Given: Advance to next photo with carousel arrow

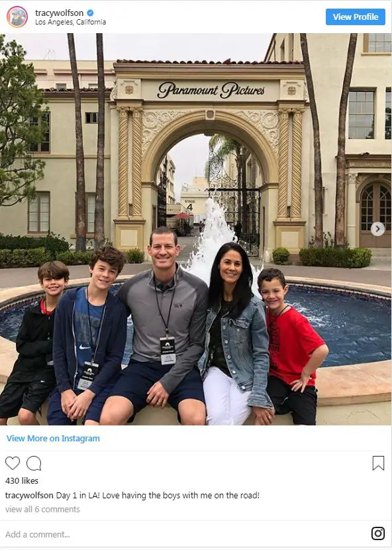Looking at the screenshot, I should coord(377,229).
